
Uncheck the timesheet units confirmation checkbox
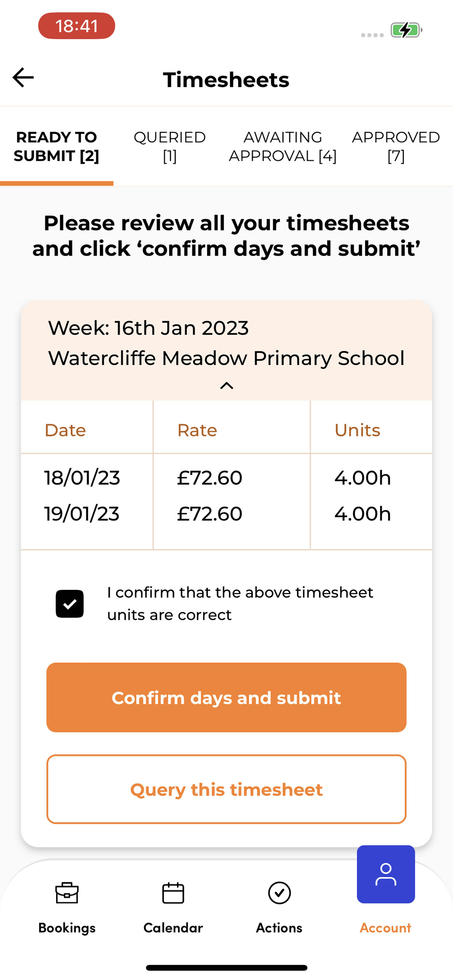click(70, 603)
